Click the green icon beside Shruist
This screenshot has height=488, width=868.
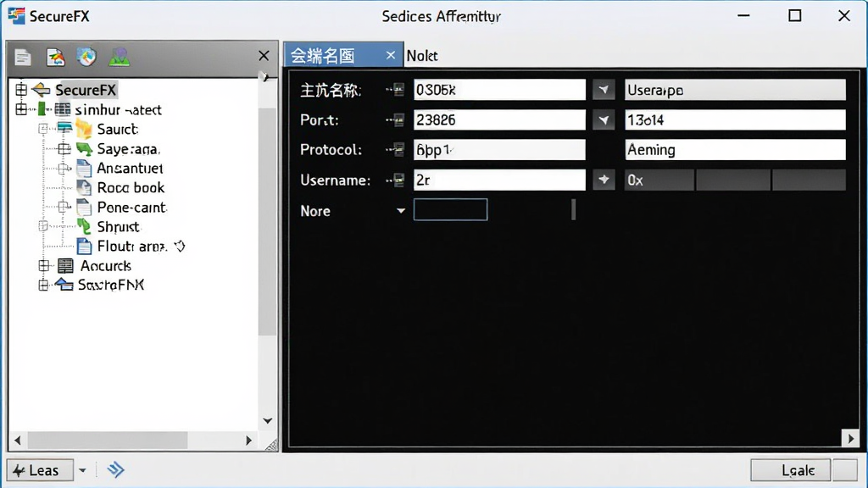pos(84,226)
